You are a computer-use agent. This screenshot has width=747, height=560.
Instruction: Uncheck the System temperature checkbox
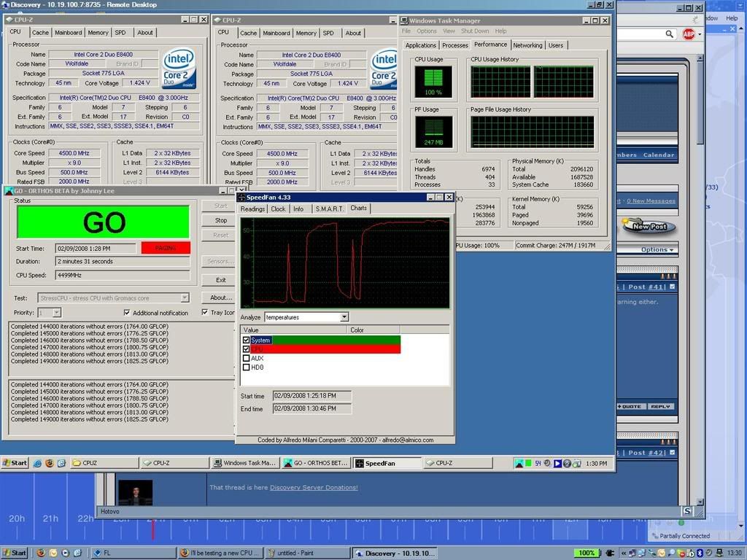click(x=246, y=340)
